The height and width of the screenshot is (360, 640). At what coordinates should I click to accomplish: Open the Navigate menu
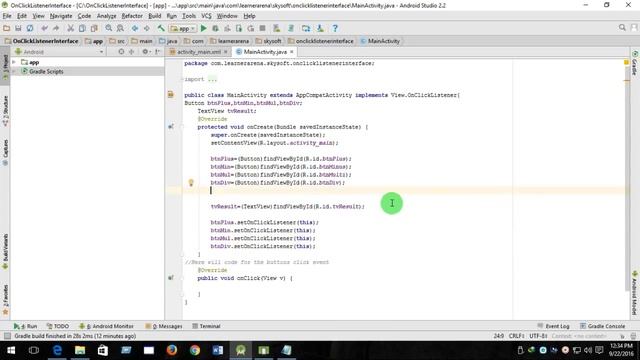61,16
